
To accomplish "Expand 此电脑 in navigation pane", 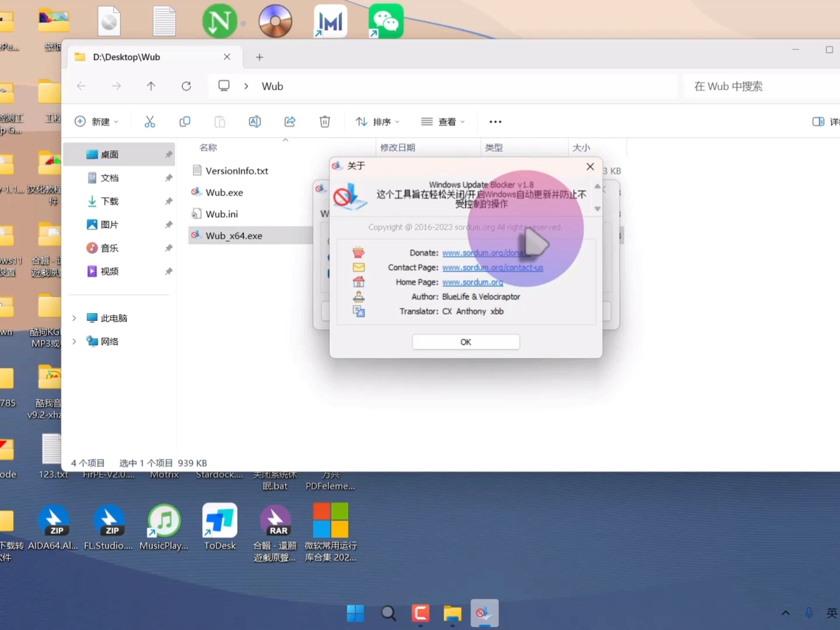I will click(74, 318).
